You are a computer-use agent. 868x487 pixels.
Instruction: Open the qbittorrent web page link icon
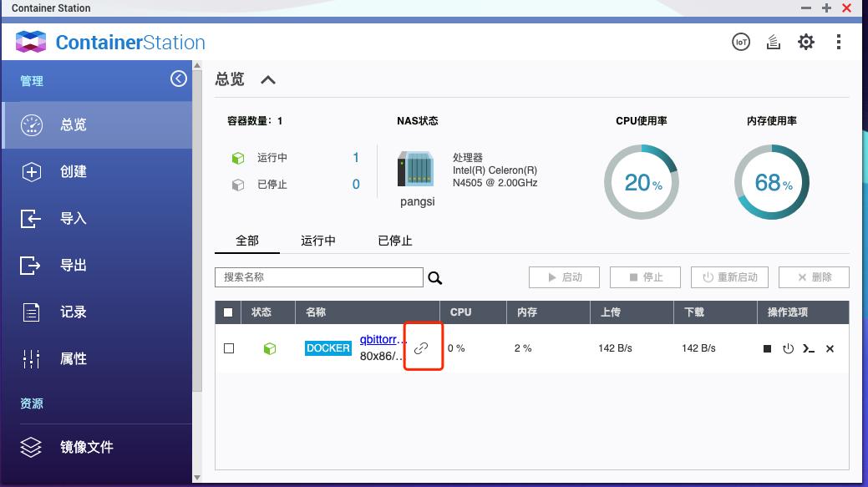click(423, 345)
